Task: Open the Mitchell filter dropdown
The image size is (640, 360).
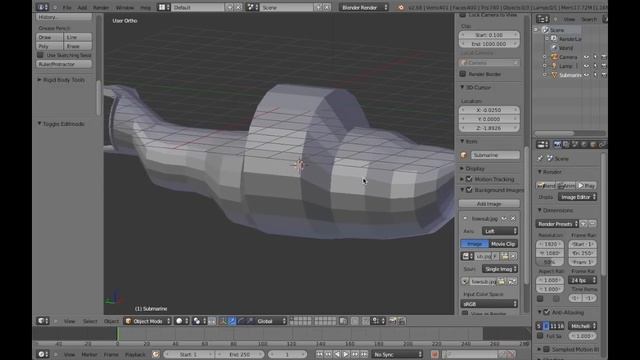Action: pyautogui.click(x=582, y=326)
